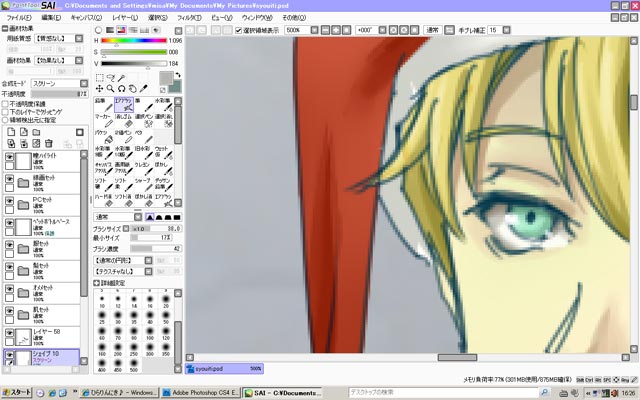Enable 領域検出元に指定 selection source checkbox
Screen dimensions: 640x400
coord(5,120)
